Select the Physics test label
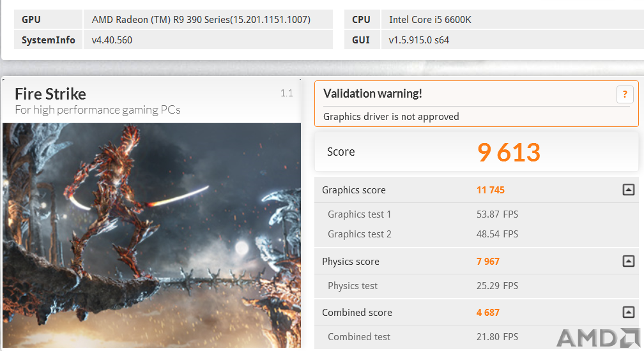Viewport: 644px width, 351px height. [x=353, y=286]
